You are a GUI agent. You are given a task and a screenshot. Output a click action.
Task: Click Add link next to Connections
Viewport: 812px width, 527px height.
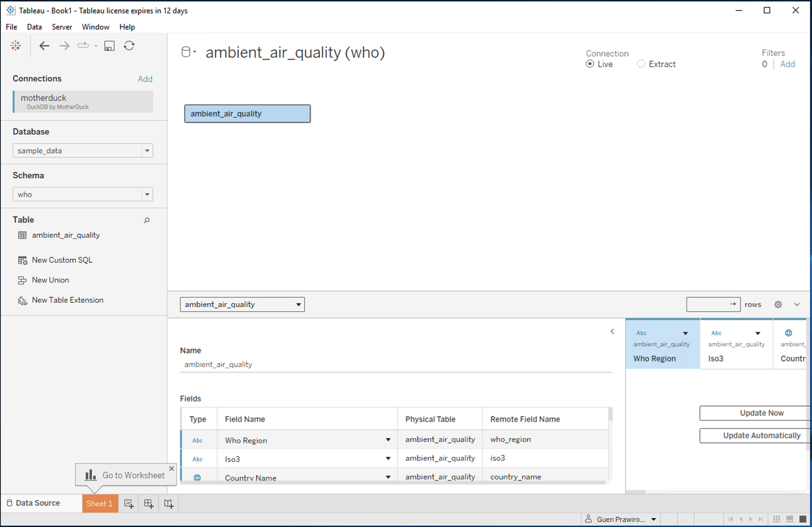click(x=145, y=79)
